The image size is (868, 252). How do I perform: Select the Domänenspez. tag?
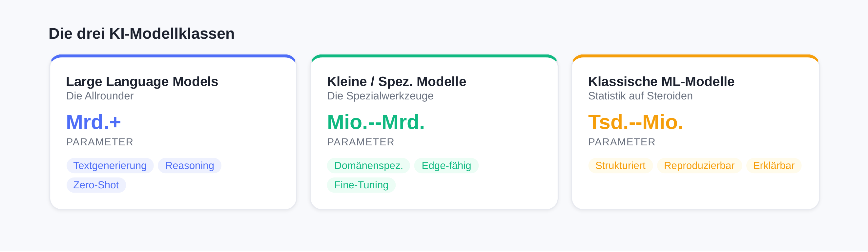368,166
